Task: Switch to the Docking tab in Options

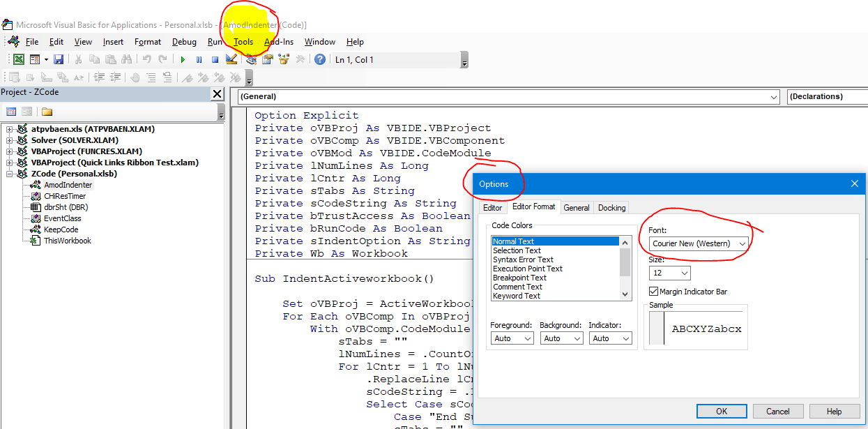Action: [611, 207]
